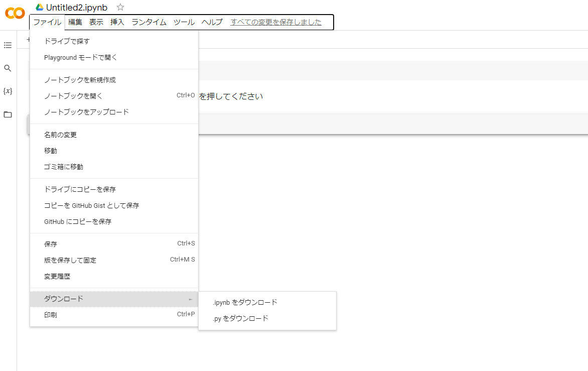Open the 編集 menu
588x371 pixels.
point(75,22)
